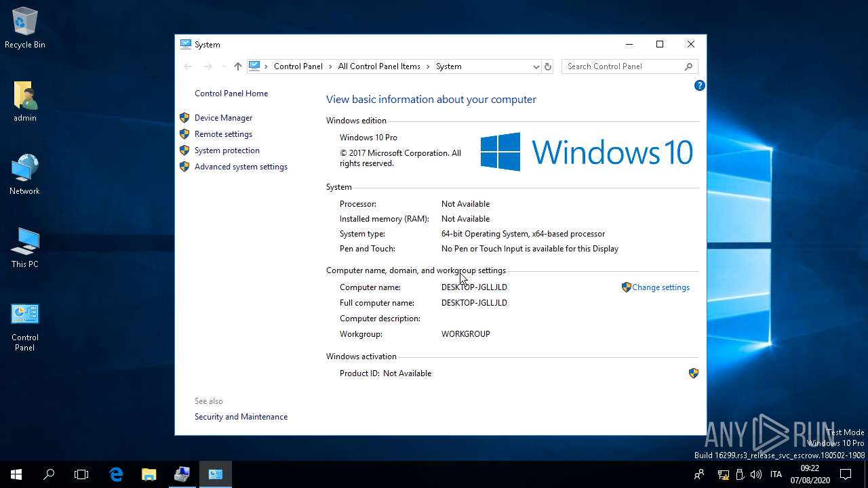
Task: Expand chevron after Control Panel breadcrumb
Action: (x=330, y=66)
